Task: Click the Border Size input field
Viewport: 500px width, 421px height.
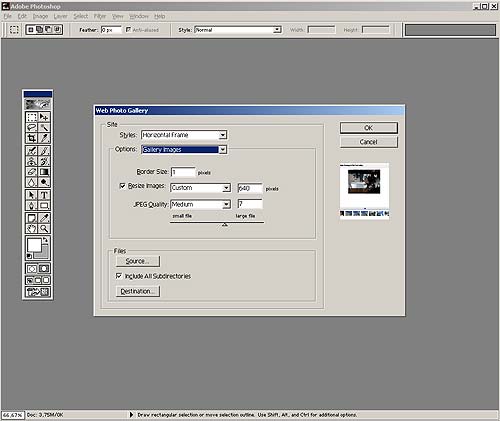Action: pos(183,172)
